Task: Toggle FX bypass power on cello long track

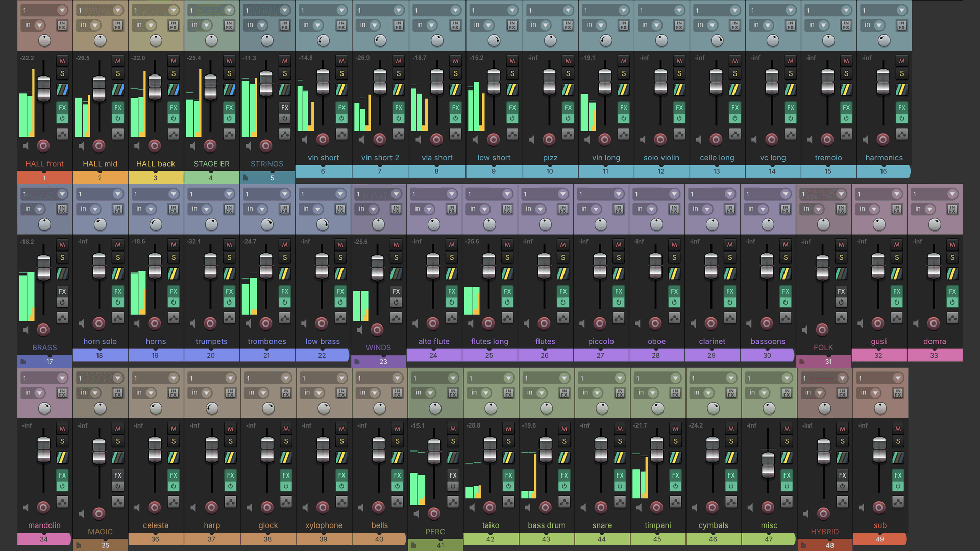Action: coord(734,118)
